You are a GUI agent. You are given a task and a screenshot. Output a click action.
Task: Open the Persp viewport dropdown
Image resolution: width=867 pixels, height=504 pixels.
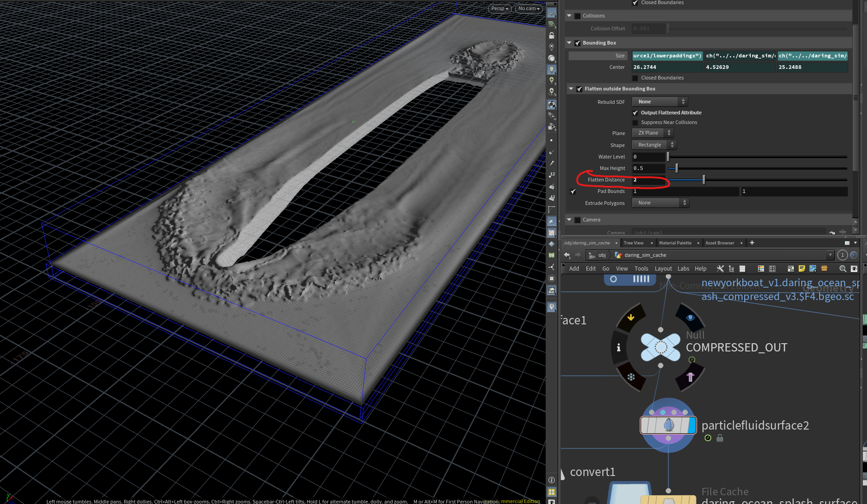(500, 8)
